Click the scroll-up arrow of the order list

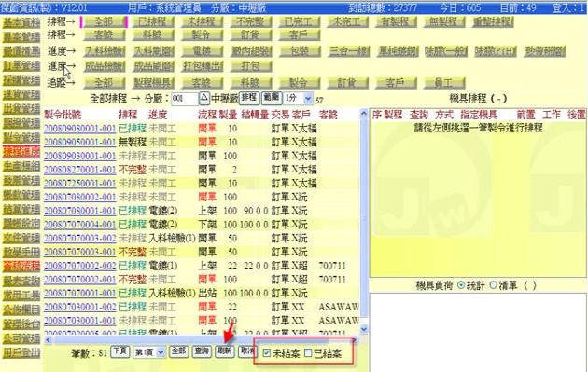[364, 113]
